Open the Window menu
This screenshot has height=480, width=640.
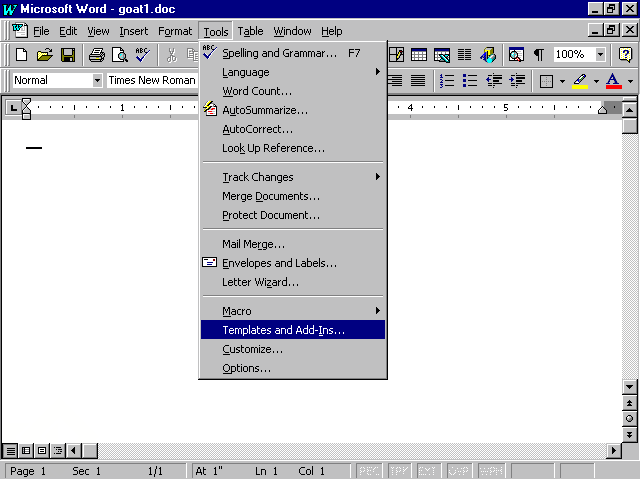tap(292, 31)
